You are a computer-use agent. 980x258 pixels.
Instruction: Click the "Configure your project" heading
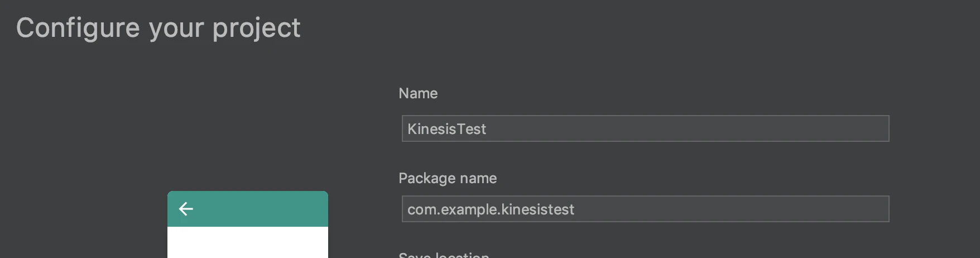(x=158, y=28)
